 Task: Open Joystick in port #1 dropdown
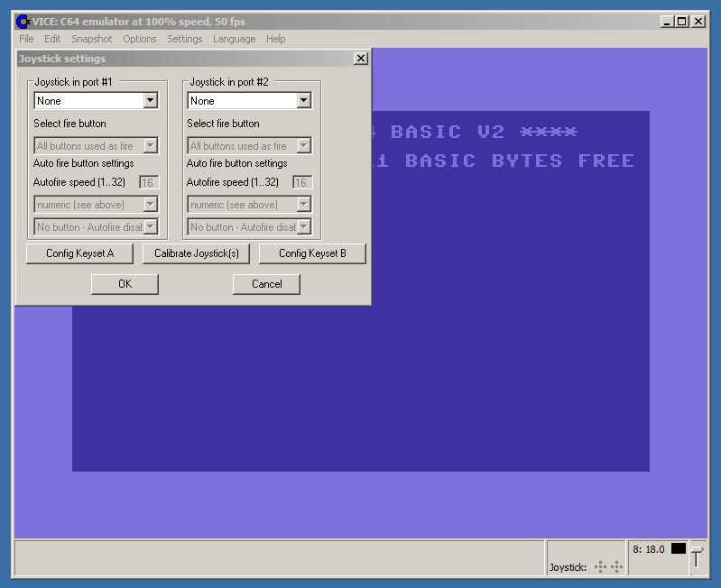pos(151,101)
